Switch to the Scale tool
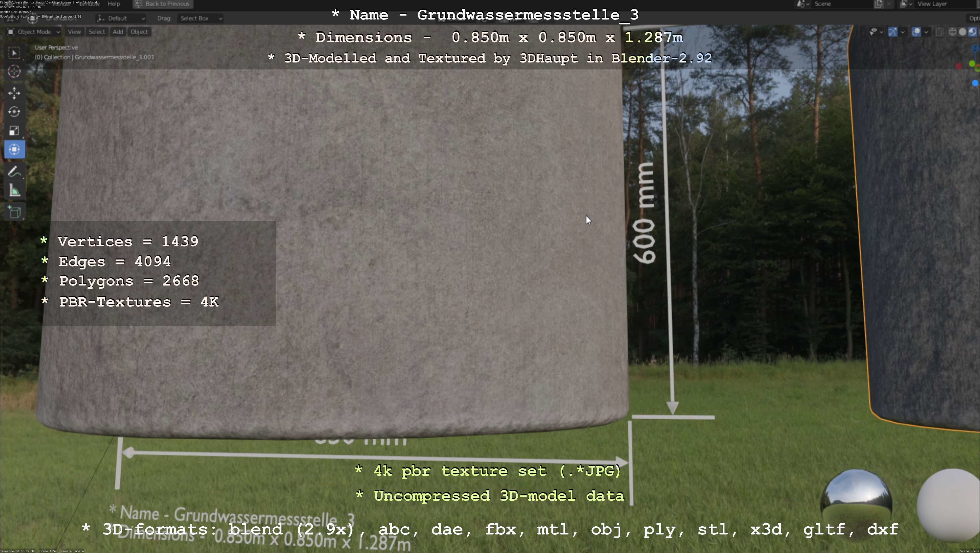This screenshot has height=553, width=980. 14,131
